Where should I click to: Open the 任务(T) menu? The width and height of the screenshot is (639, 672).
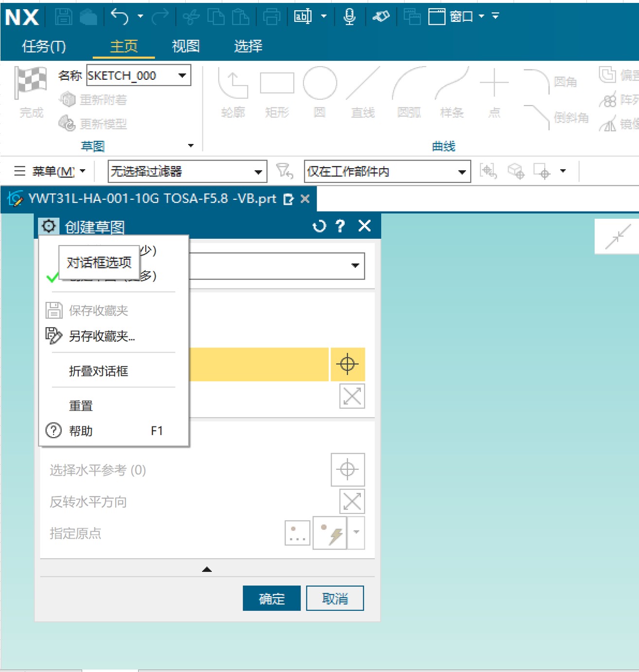[44, 46]
